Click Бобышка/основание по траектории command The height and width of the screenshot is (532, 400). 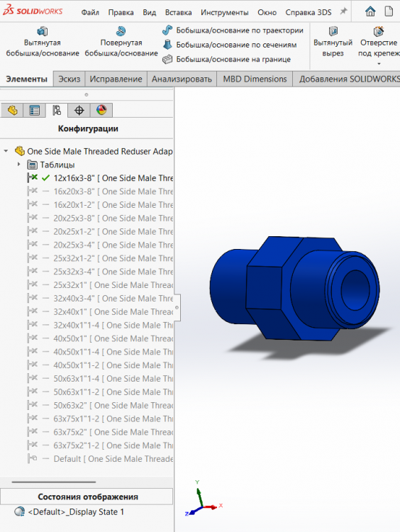point(240,31)
